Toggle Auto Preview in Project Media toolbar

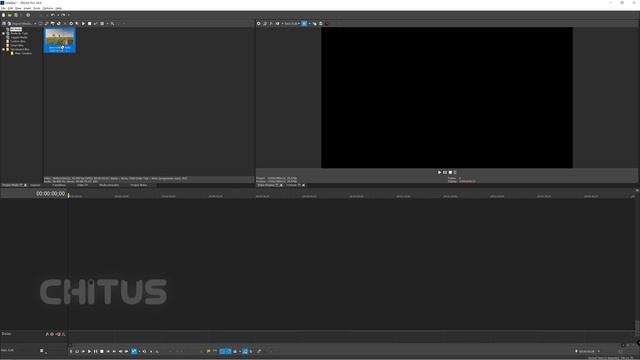pyautogui.click(x=95, y=24)
